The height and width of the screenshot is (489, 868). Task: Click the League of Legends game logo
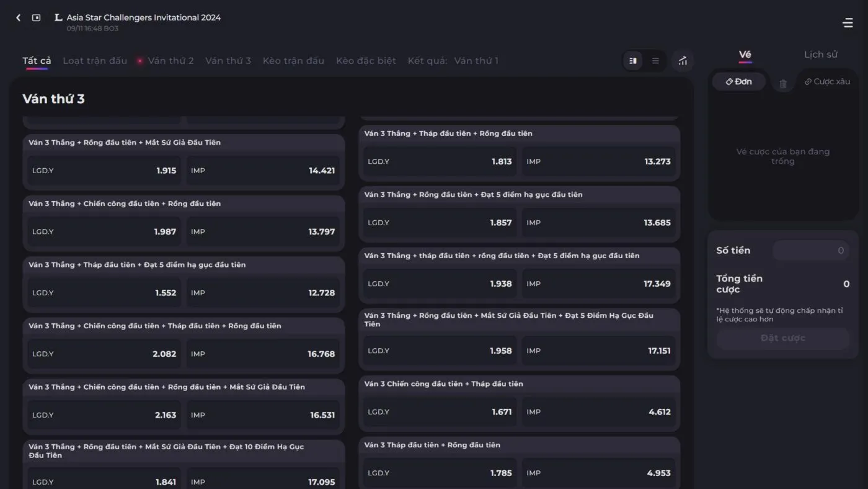coord(58,18)
